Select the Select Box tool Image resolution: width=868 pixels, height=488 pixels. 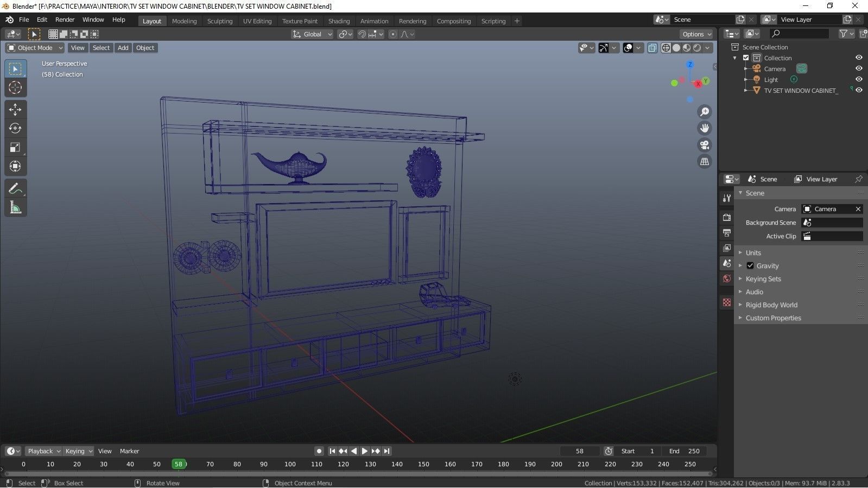(x=15, y=69)
